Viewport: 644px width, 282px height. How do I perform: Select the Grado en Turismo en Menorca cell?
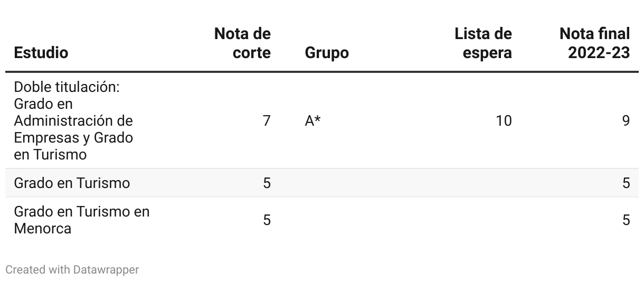pos(82,220)
